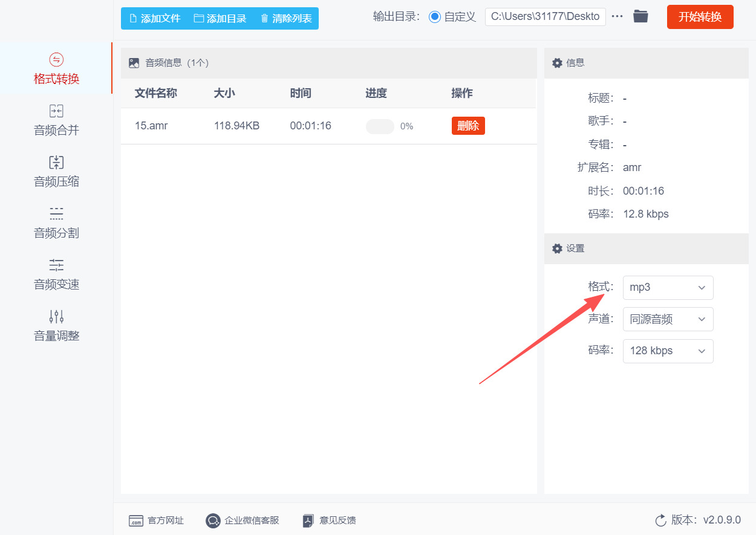Click the 音频合并 merge icon
Viewport: 756px width, 535px height.
[56, 111]
